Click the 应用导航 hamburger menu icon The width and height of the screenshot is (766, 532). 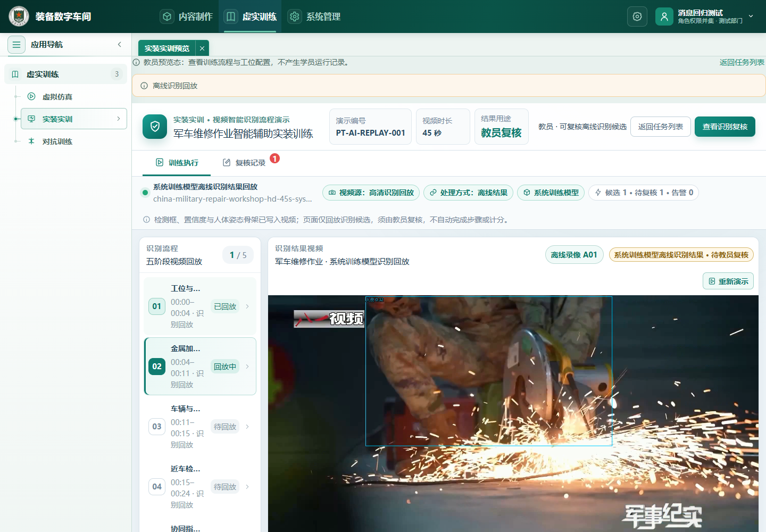pyautogui.click(x=16, y=45)
